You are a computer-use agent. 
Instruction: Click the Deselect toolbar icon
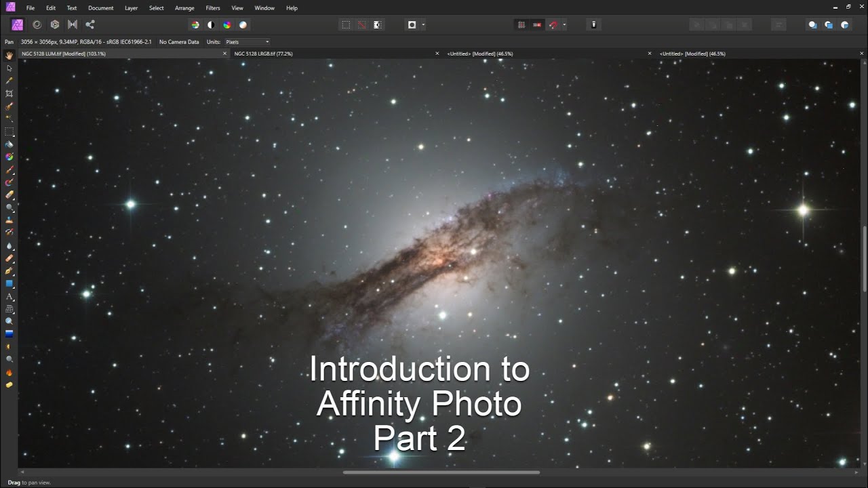[x=361, y=24]
